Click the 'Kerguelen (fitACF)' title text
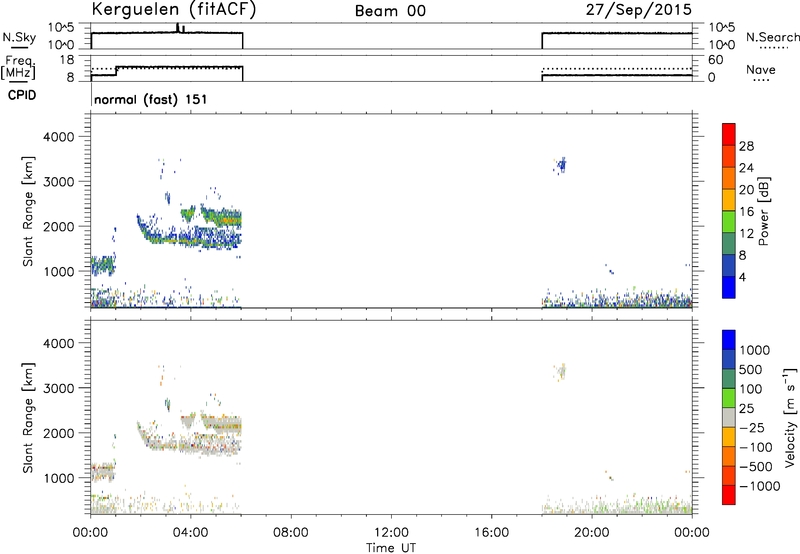This screenshot has width=800, height=554. click(x=173, y=9)
